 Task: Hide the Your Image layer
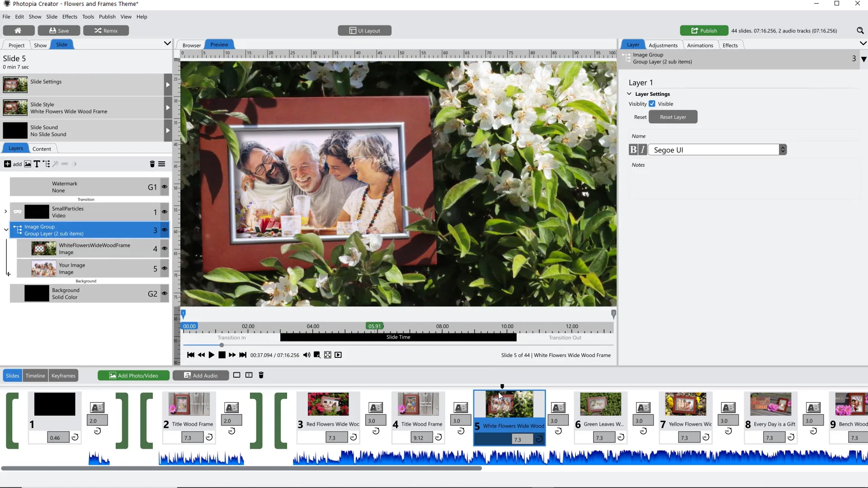coord(165,268)
